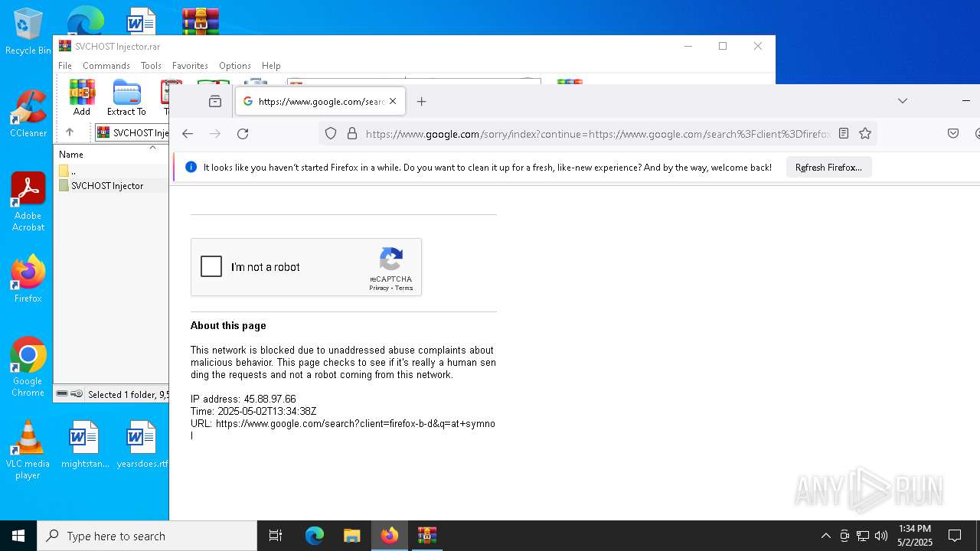Open WinRAR Options menu
The image size is (980, 551).
(x=235, y=66)
